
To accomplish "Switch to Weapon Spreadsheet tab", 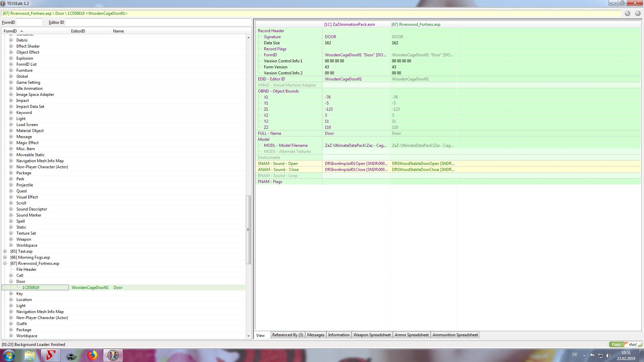I will pyautogui.click(x=372, y=335).
